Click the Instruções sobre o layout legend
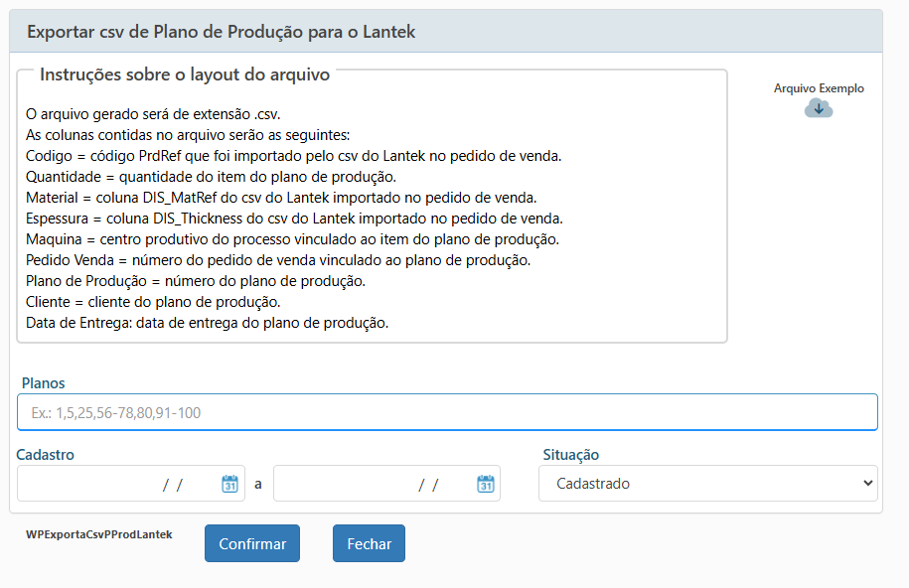Viewport: 909px width, 588px height. (185, 74)
